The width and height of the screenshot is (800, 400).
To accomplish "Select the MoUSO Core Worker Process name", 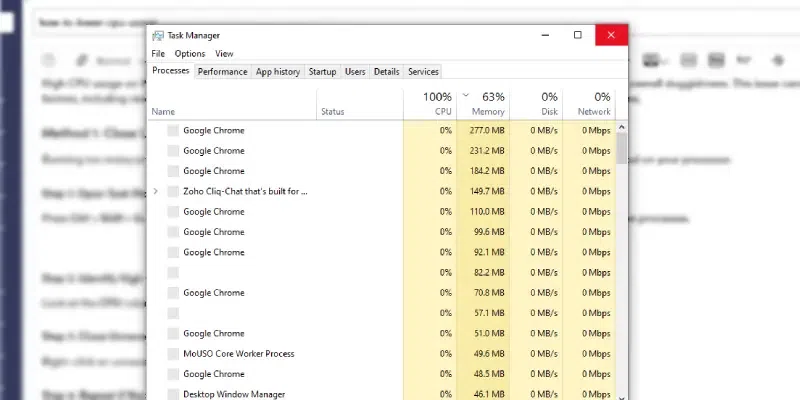I will pos(239,354).
